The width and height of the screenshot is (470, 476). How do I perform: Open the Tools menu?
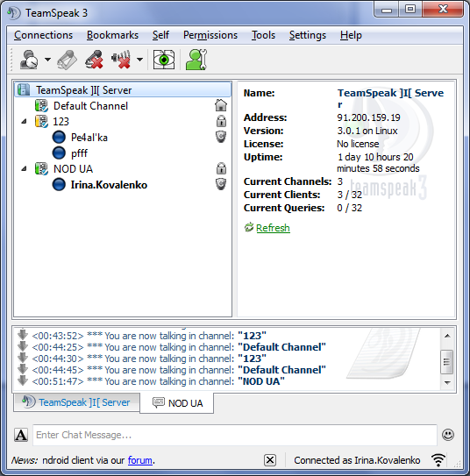(x=263, y=35)
